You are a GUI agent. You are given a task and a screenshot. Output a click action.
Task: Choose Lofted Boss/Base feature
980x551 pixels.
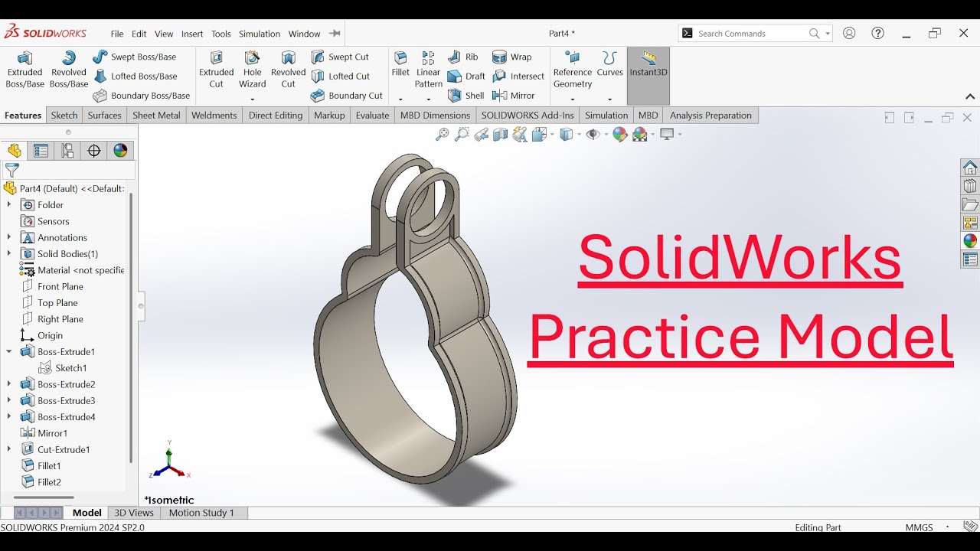[135, 76]
